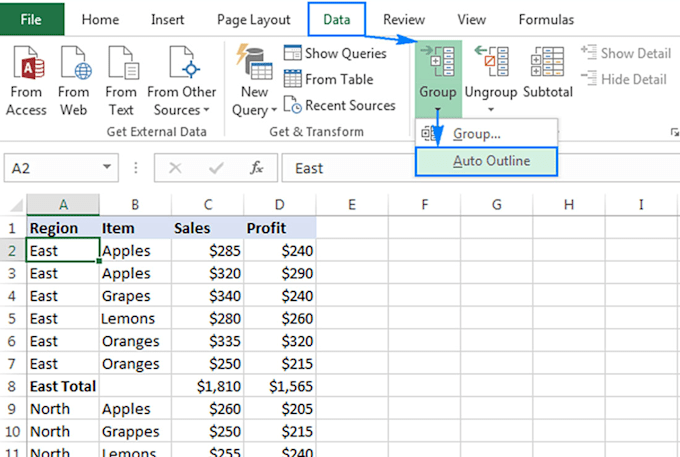Select column C header

click(207, 205)
